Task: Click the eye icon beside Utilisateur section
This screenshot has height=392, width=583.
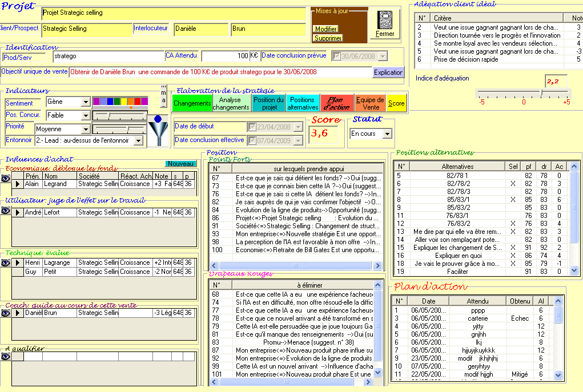Action: [x=6, y=211]
